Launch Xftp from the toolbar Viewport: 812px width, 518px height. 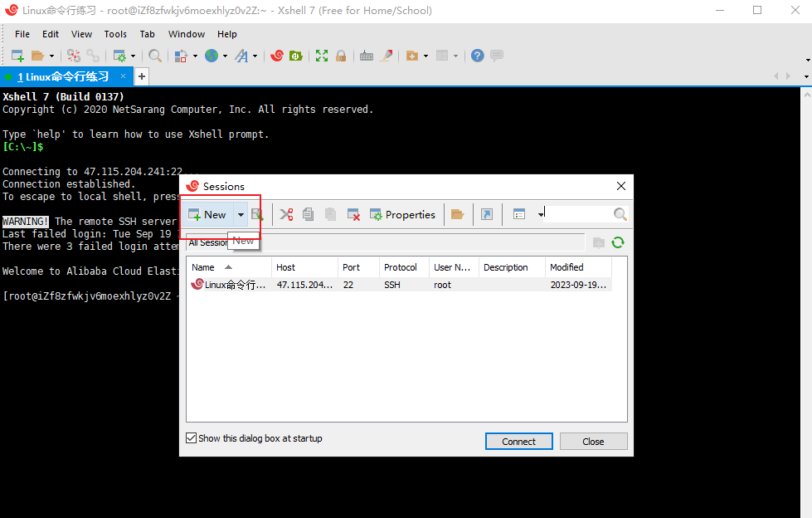tap(297, 55)
